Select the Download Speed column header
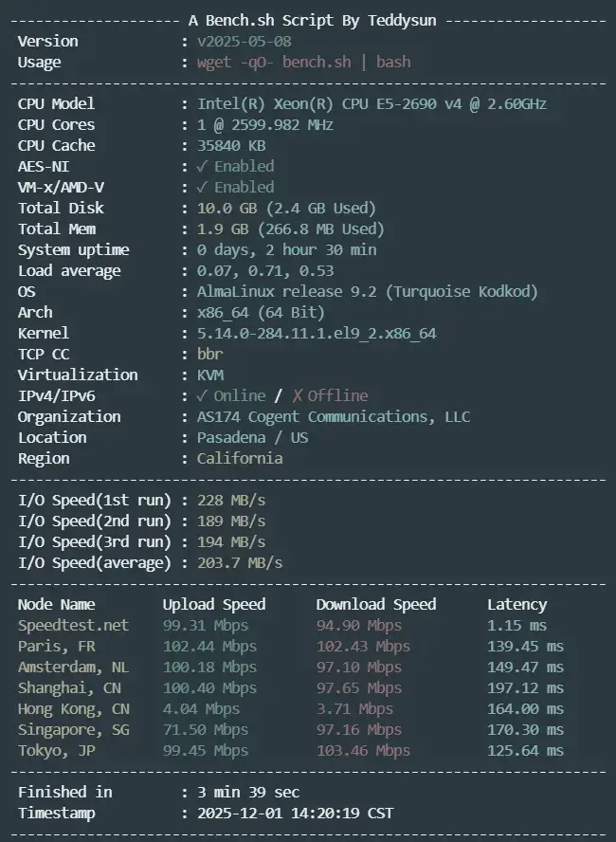Image resolution: width=616 pixels, height=842 pixels. click(x=376, y=604)
